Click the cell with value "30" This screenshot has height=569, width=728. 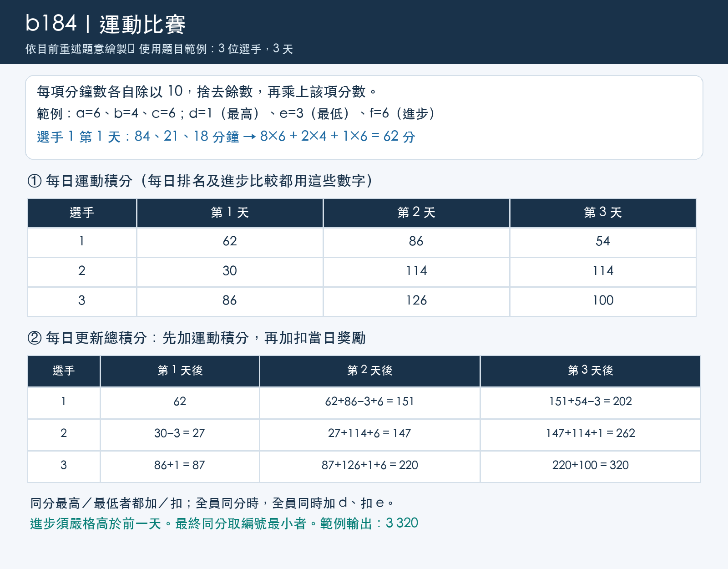point(230,272)
